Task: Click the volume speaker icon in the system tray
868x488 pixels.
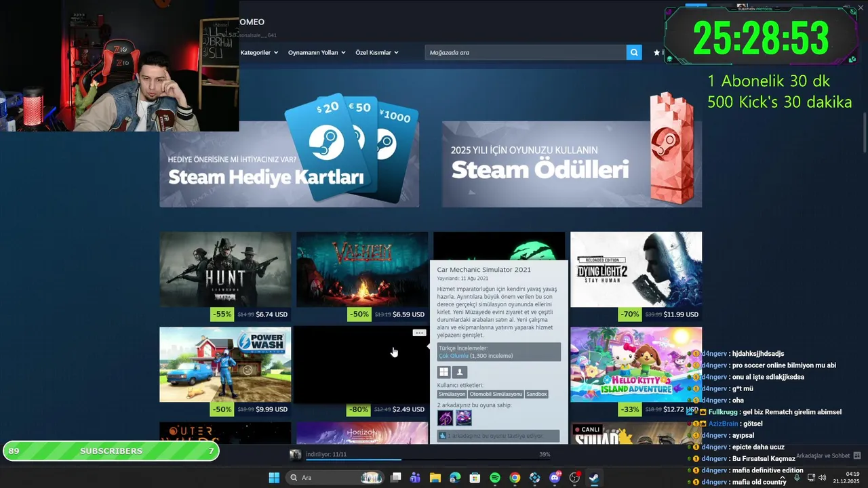Action: pyautogui.click(x=823, y=478)
